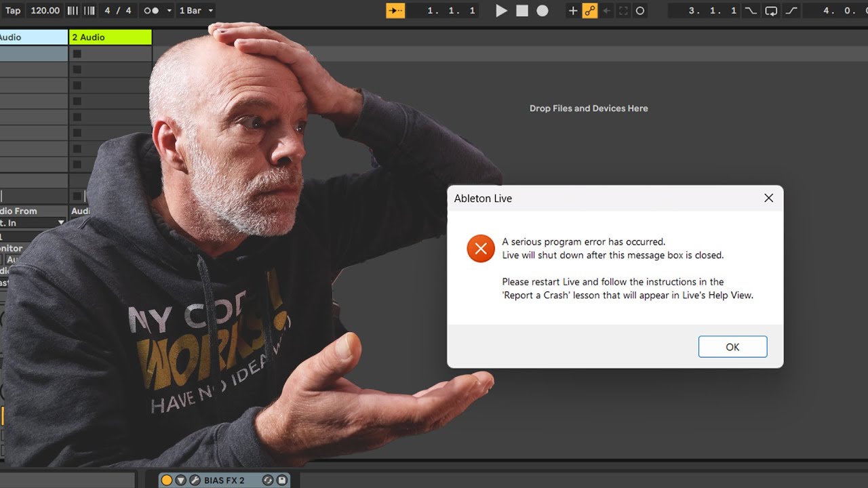Click the third clip slot stop button in 2 Audio
868x488 pixels.
point(77,85)
